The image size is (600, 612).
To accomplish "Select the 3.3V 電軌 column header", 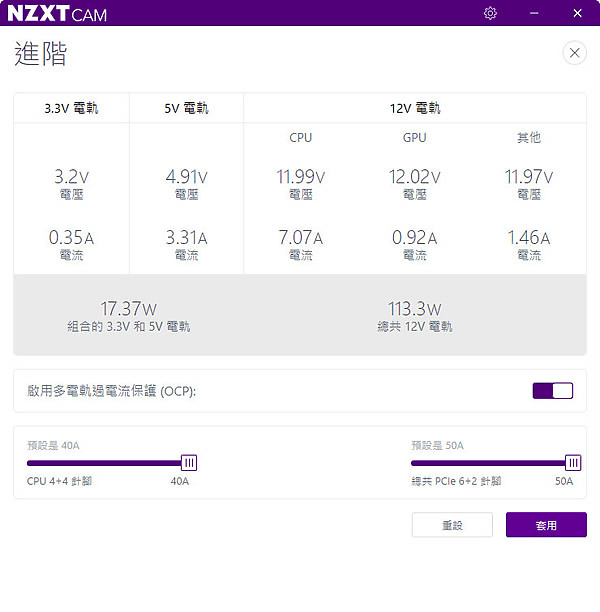I will 71,108.
